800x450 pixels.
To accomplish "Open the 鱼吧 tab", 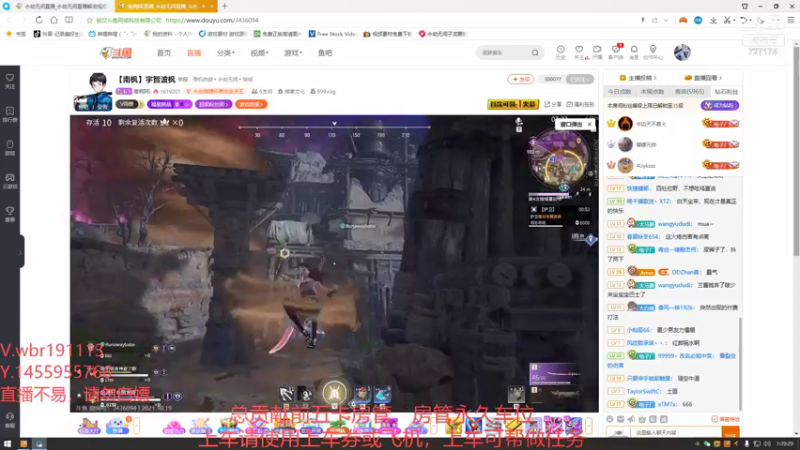I will point(325,53).
